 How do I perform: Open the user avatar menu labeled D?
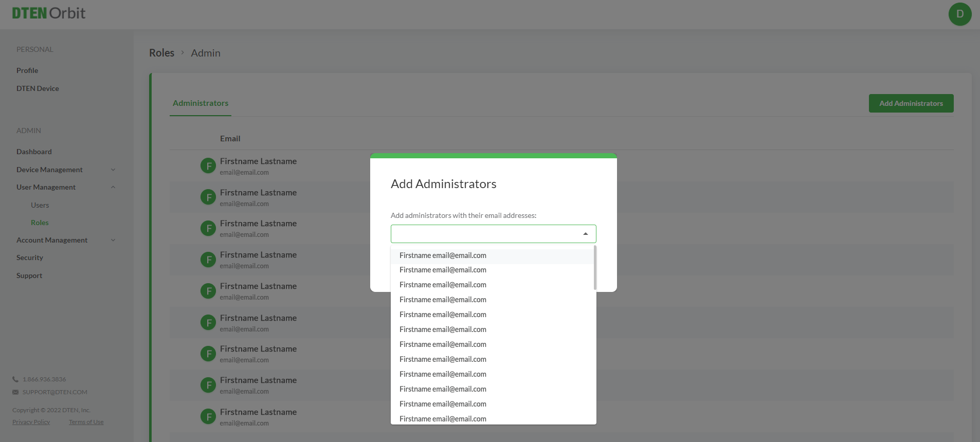[x=960, y=14]
